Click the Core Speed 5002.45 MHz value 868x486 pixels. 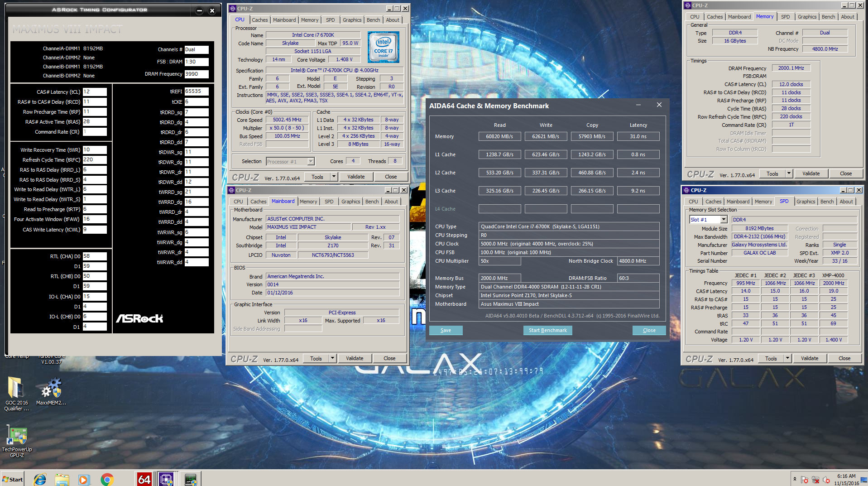pos(287,120)
